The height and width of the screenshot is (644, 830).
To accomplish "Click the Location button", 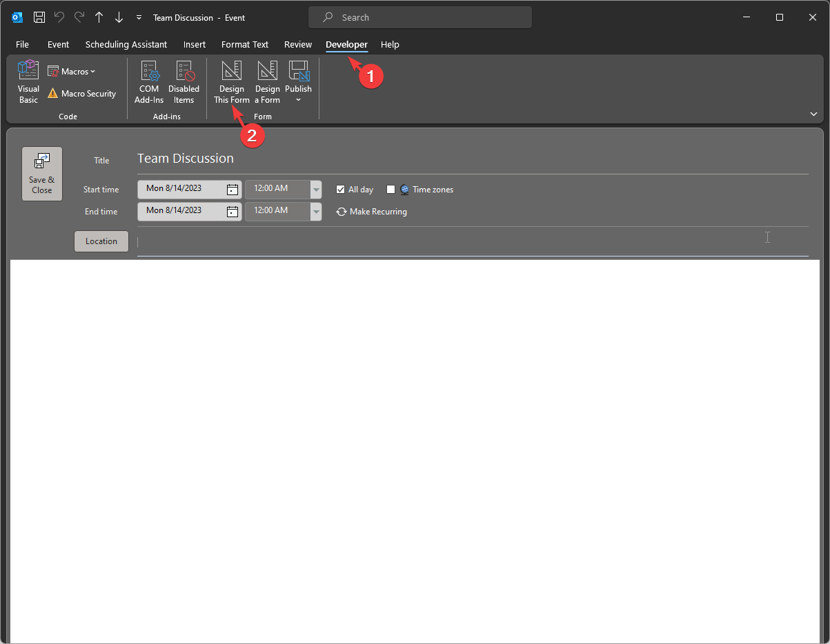I will pyautogui.click(x=101, y=241).
